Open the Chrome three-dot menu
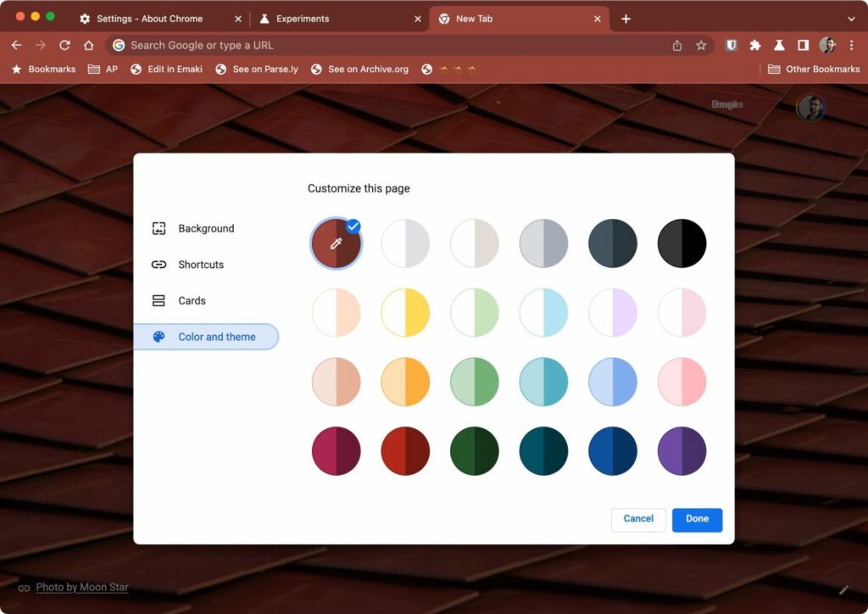868x614 pixels. pyautogui.click(x=851, y=45)
